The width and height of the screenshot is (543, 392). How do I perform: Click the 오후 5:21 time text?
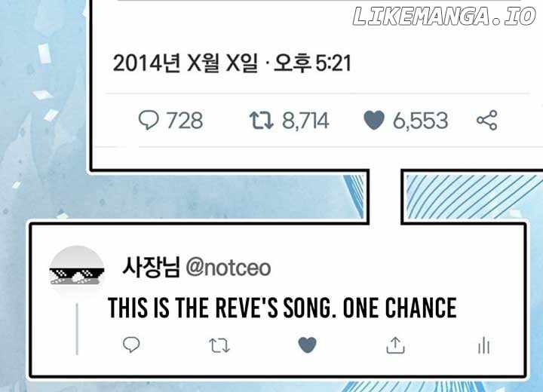click(312, 63)
